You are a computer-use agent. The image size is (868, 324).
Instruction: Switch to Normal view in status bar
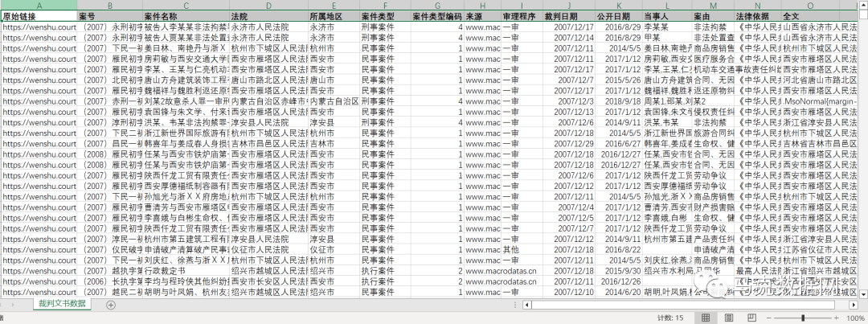pyautogui.click(x=706, y=318)
